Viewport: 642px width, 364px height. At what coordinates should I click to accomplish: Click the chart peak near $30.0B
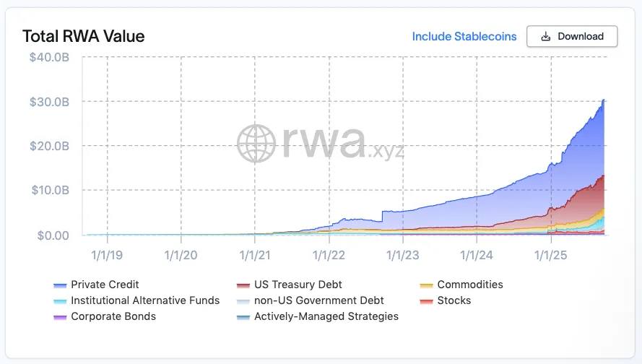[x=604, y=100]
